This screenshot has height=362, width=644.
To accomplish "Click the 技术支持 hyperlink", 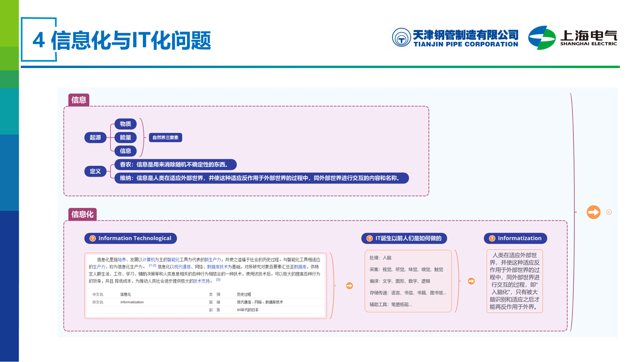I will [202, 281].
